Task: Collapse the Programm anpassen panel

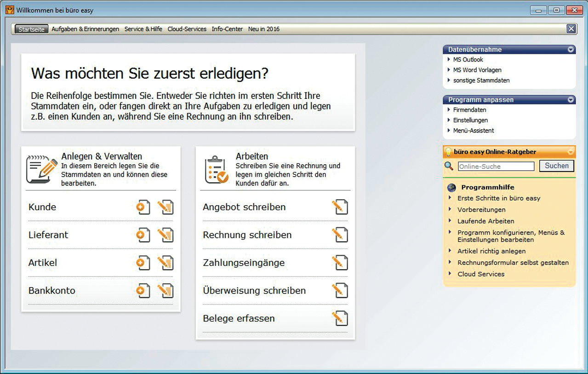Action: pos(571,100)
